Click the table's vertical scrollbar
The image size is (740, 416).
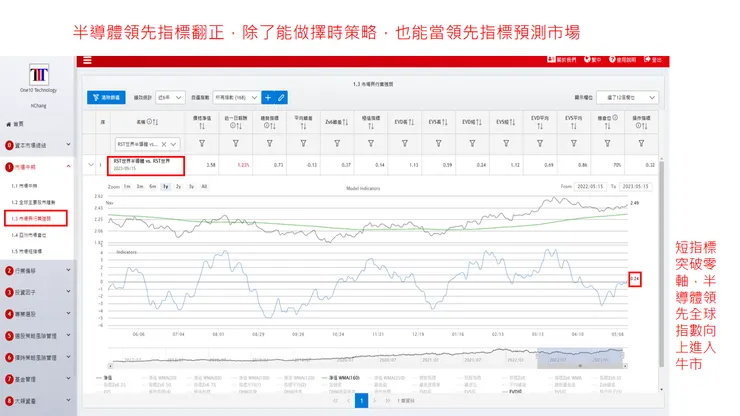point(662,264)
